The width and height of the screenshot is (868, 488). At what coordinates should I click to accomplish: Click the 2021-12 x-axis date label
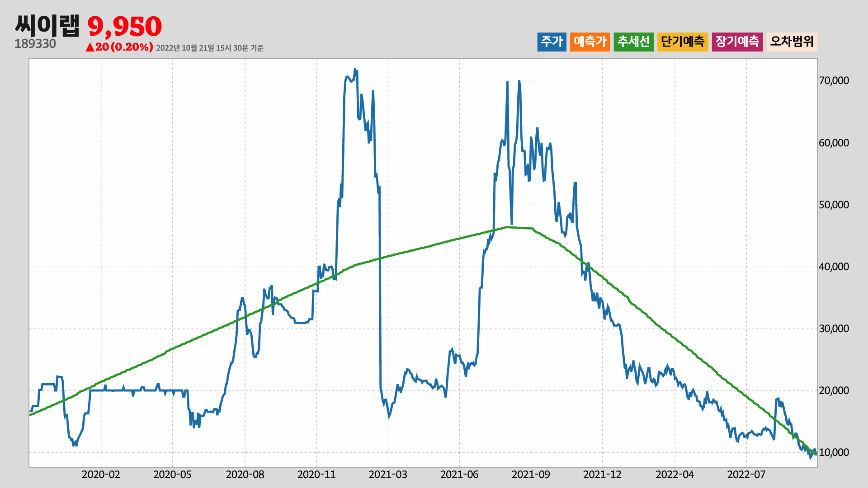[602, 475]
